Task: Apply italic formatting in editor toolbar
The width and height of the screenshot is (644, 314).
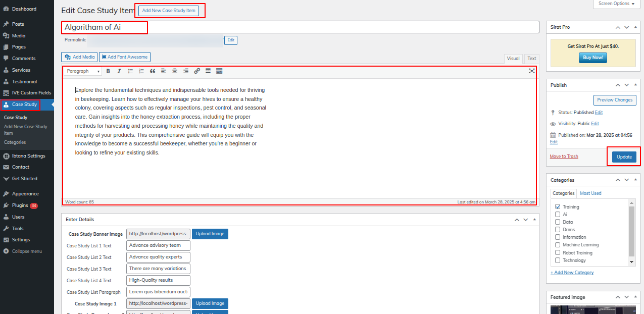Action: click(119, 71)
